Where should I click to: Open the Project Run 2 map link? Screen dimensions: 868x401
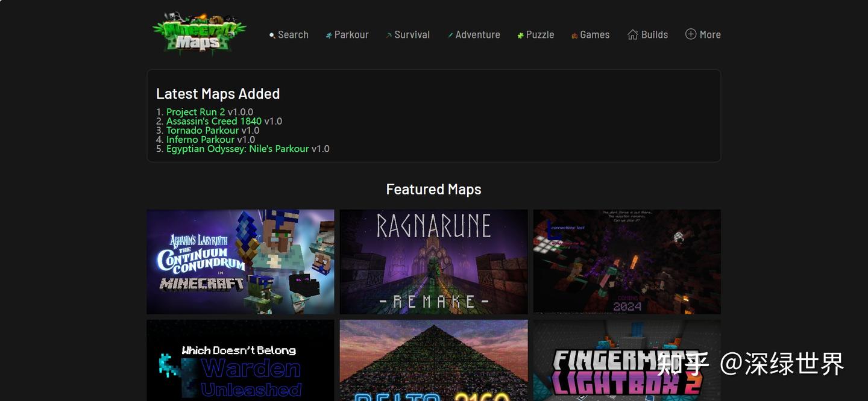pyautogui.click(x=195, y=112)
